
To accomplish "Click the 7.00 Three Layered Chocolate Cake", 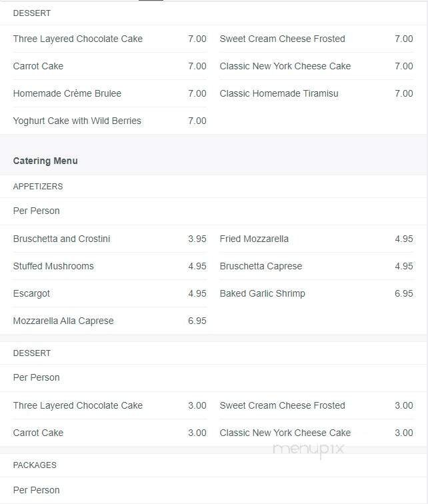I will (78, 39).
